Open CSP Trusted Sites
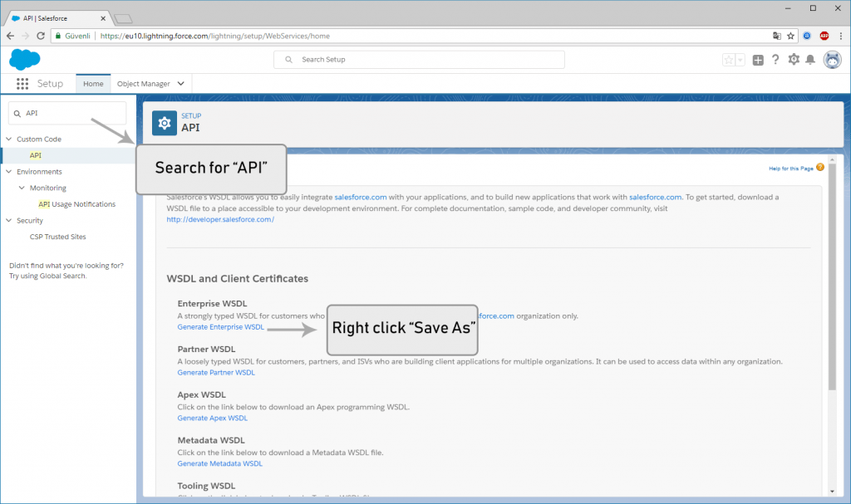This screenshot has height=504, width=851. click(58, 237)
